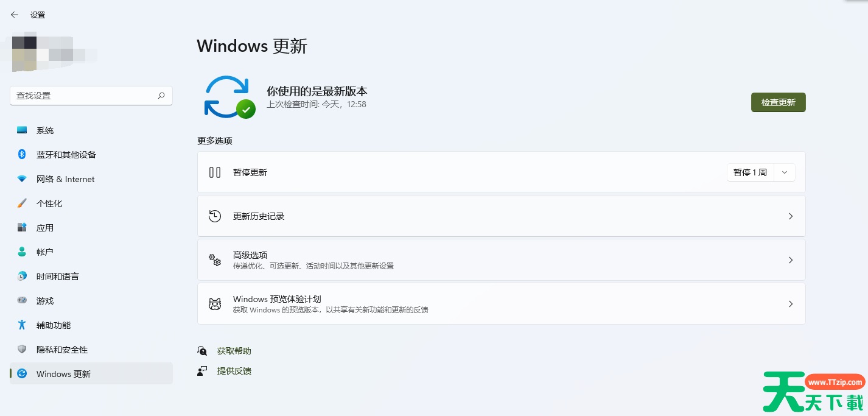The image size is (868, 416).
Task: Click the 系统 monitor icon
Action: 22,130
